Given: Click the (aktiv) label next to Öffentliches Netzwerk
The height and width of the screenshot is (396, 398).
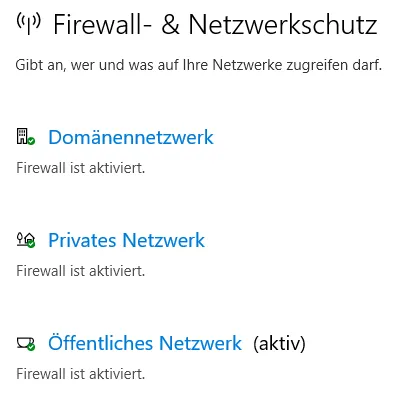Looking at the screenshot, I should (279, 343).
